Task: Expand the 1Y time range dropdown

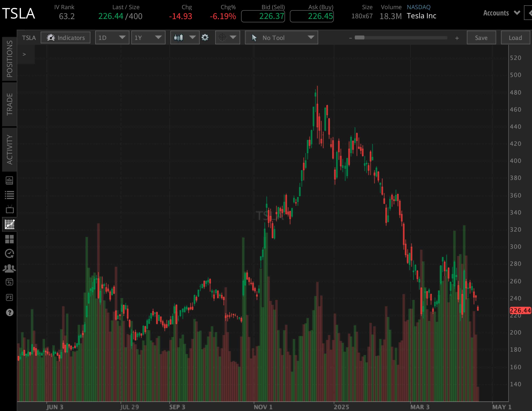Action: click(148, 38)
